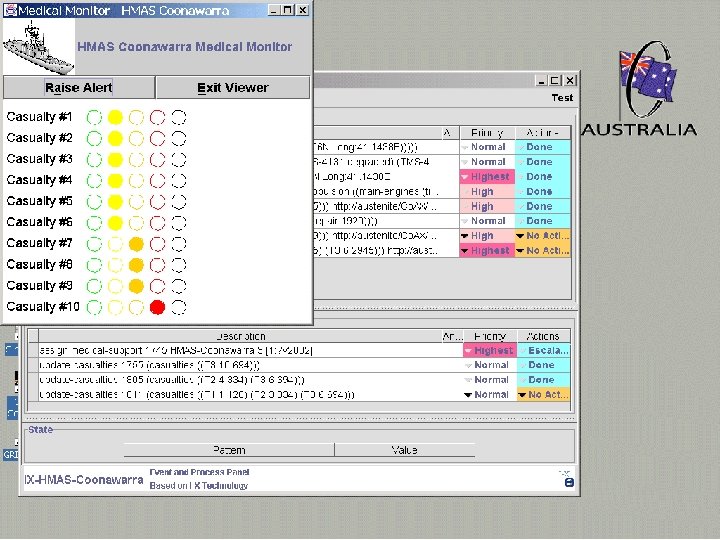Viewport: 720px width, 540px height.
Task: Open the Test menu in the panel window
Action: point(562,97)
